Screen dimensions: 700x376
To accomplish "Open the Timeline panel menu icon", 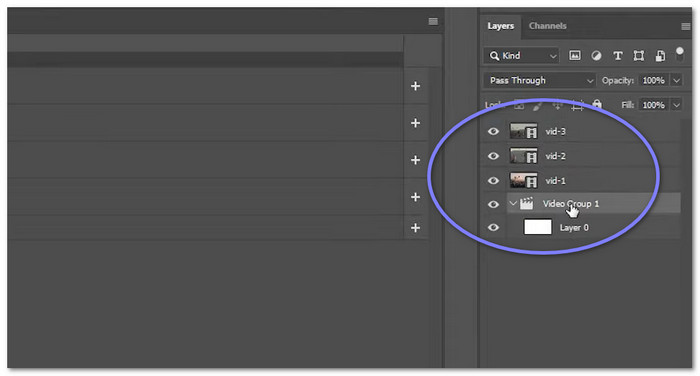I will (x=433, y=21).
